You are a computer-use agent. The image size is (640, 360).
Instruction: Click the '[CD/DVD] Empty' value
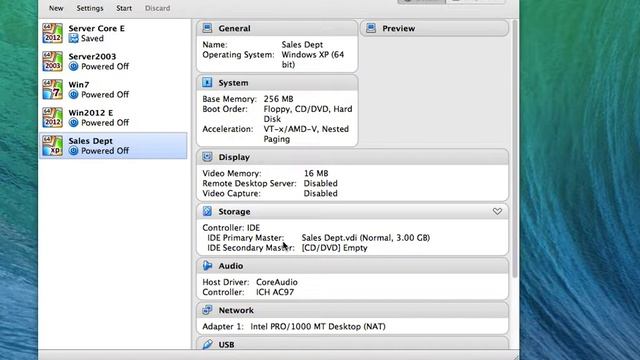pos(334,248)
